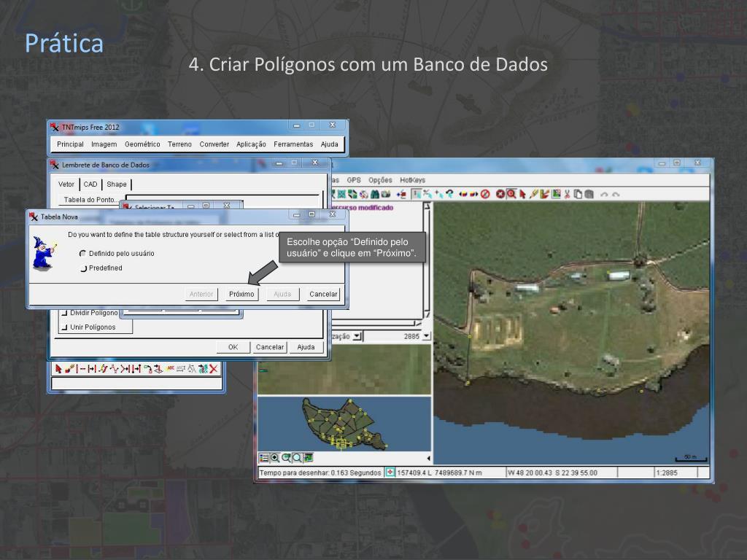Click the legend list icon below the locator map

[x=263, y=458]
